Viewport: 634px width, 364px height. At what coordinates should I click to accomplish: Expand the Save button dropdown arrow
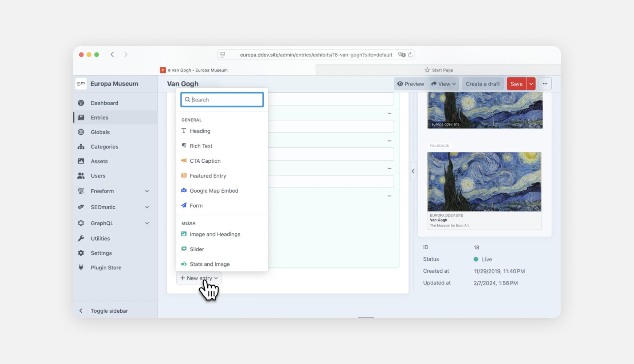point(531,84)
